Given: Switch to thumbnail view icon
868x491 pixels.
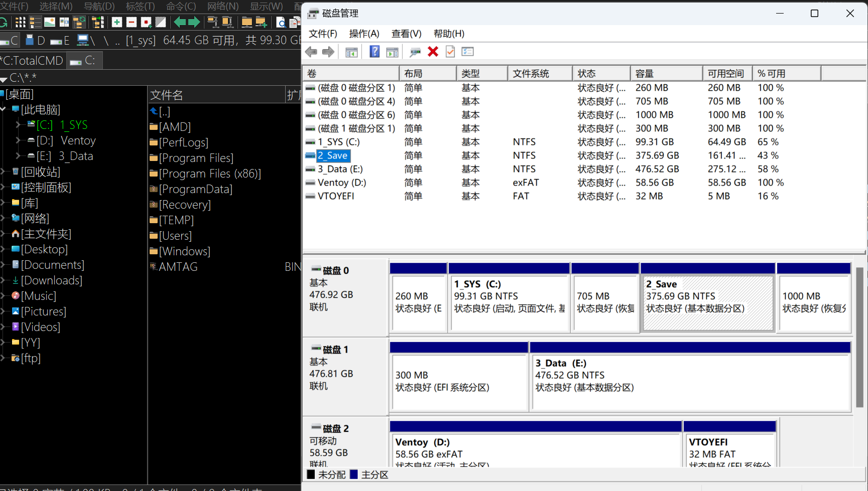Looking at the screenshot, I should click(x=50, y=22).
